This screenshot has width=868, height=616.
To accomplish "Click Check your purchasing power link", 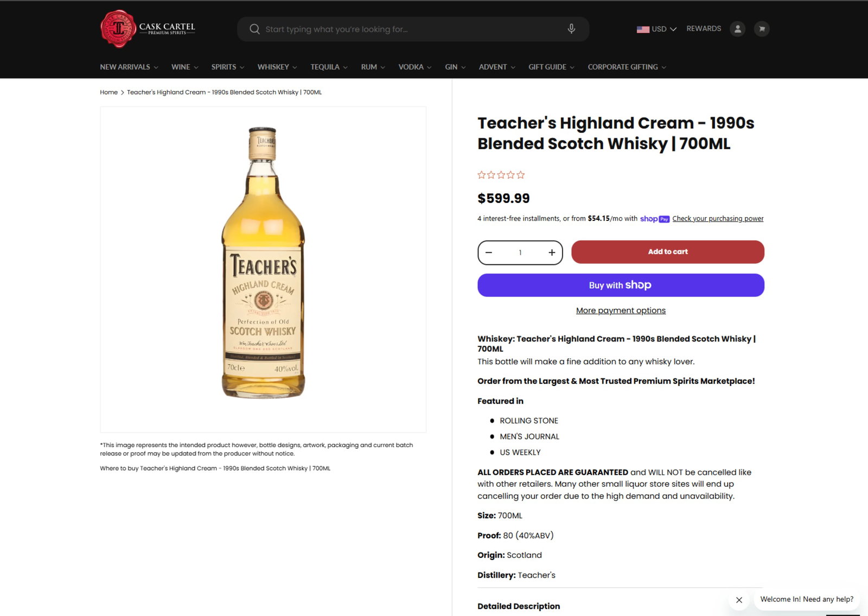I will pyautogui.click(x=717, y=218).
